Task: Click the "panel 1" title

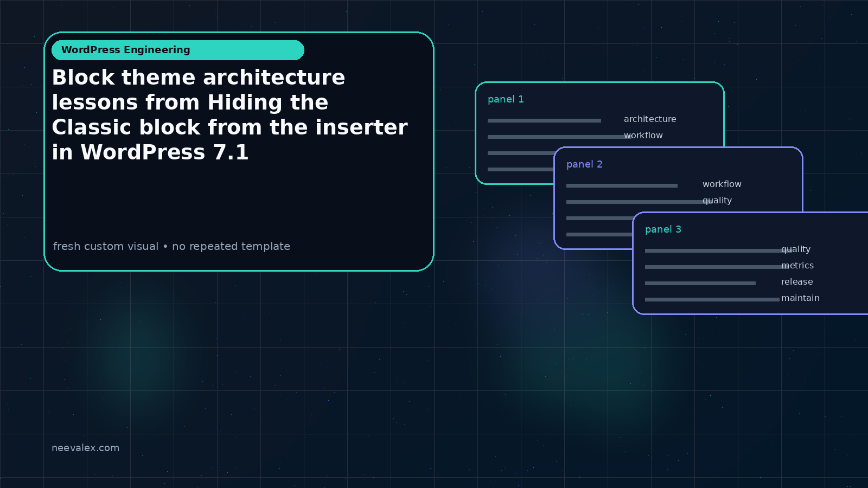Action: (x=506, y=99)
